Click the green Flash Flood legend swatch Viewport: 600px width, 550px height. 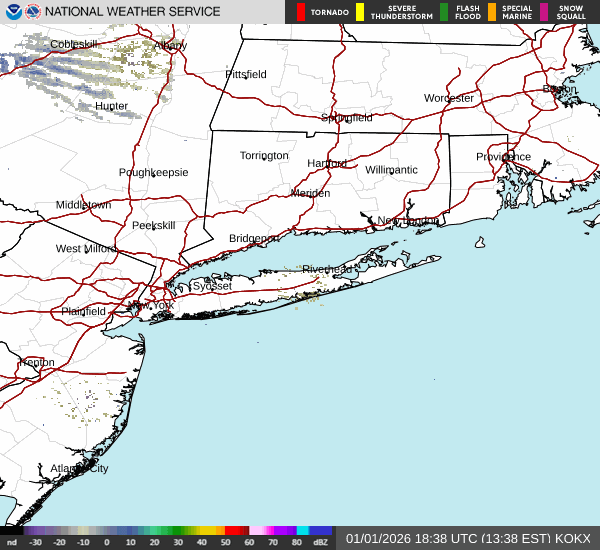tap(444, 12)
